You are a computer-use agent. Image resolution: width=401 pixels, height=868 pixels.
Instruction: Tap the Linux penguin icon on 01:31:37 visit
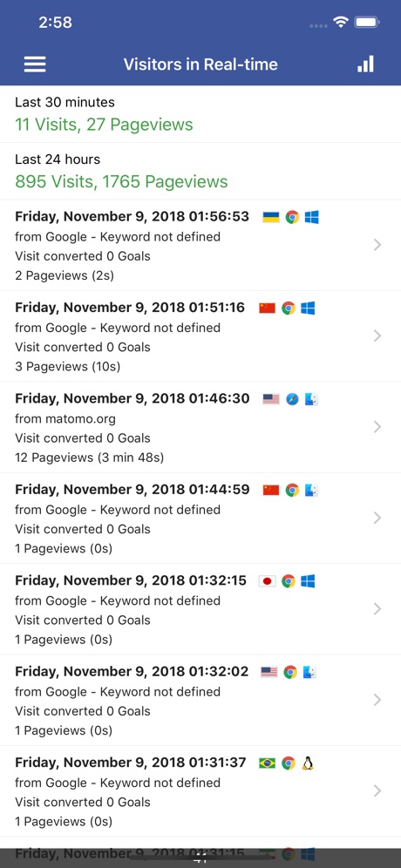point(308,763)
